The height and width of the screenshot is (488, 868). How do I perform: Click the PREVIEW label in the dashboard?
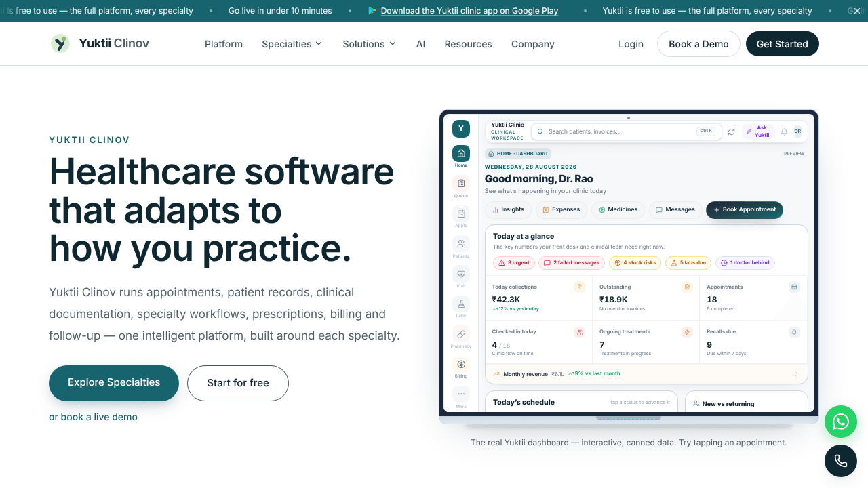pos(794,154)
